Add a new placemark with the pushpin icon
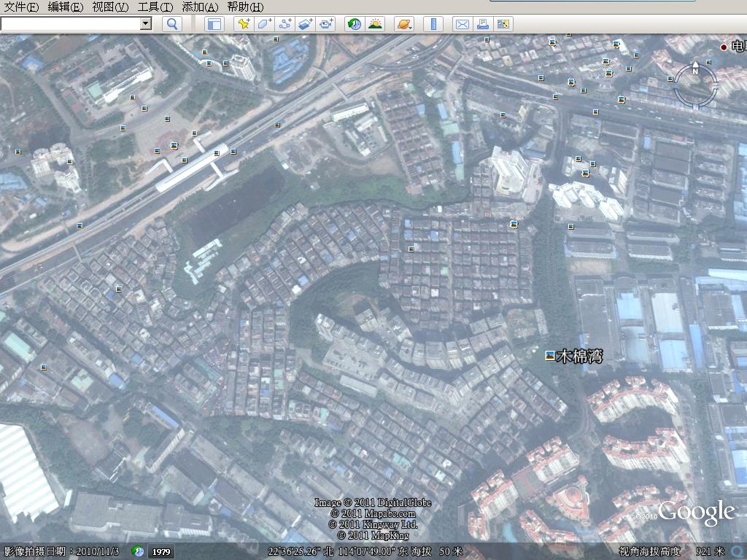This screenshot has width=747, height=560. [x=244, y=24]
